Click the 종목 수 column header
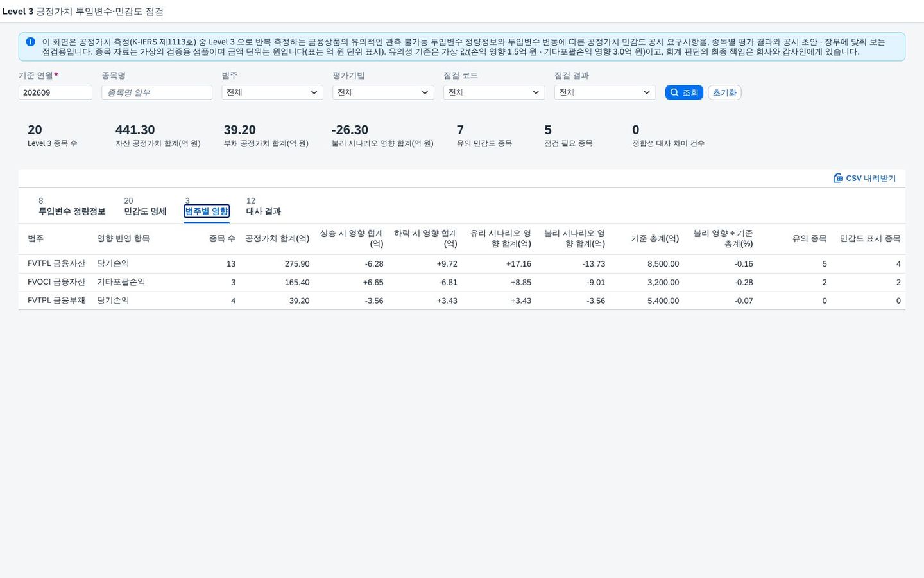The image size is (924, 578). pos(222,238)
